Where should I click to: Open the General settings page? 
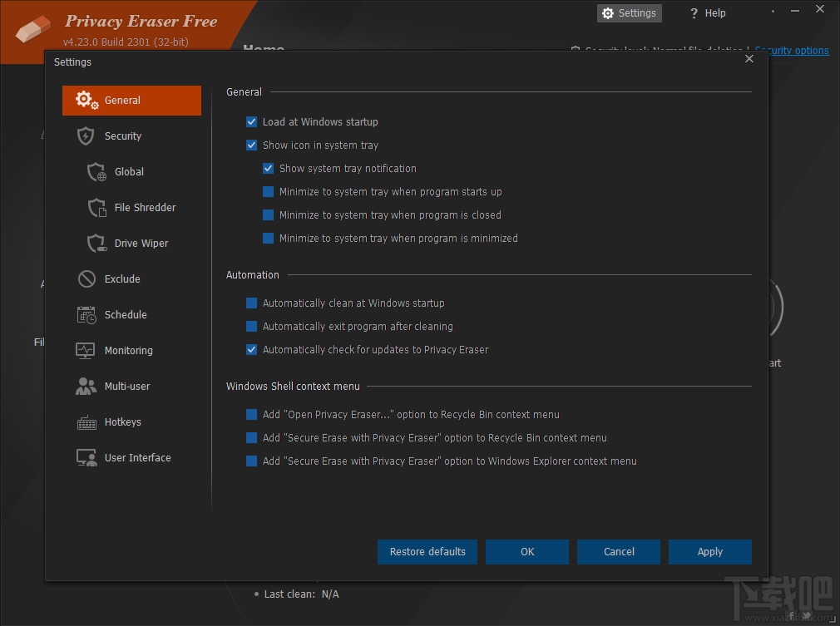(131, 101)
